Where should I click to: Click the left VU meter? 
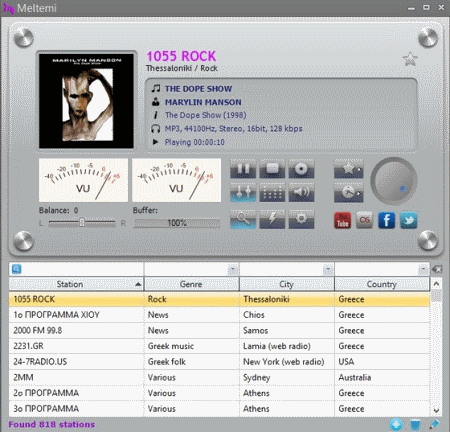coord(83,180)
